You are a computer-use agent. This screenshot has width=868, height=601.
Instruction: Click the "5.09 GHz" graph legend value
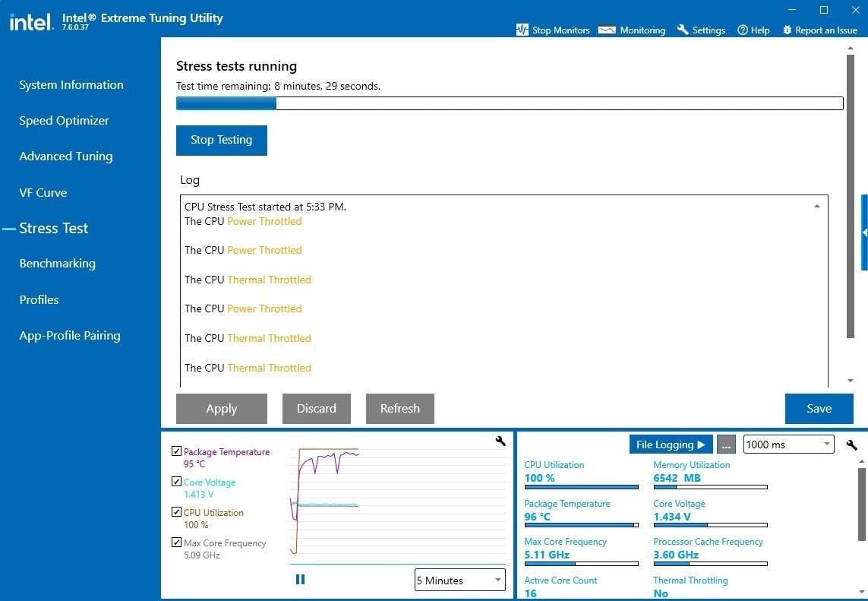point(202,555)
